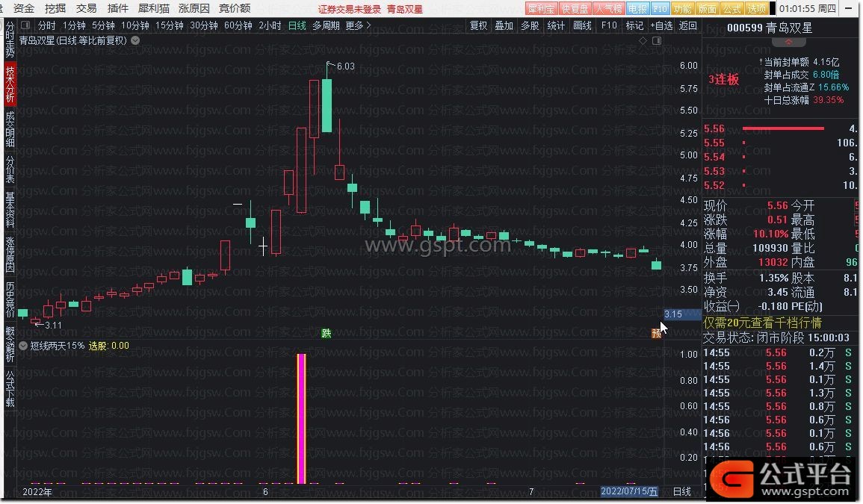Open the circular dropdown beside the 青岛双星 chart title
This screenshot has width=863, height=504.
point(135,40)
